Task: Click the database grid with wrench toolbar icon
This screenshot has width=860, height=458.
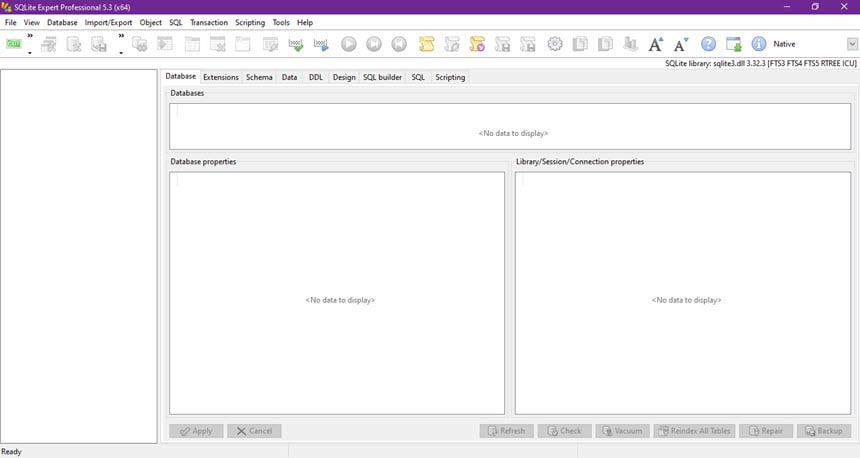Action: pyautogui.click(x=48, y=44)
